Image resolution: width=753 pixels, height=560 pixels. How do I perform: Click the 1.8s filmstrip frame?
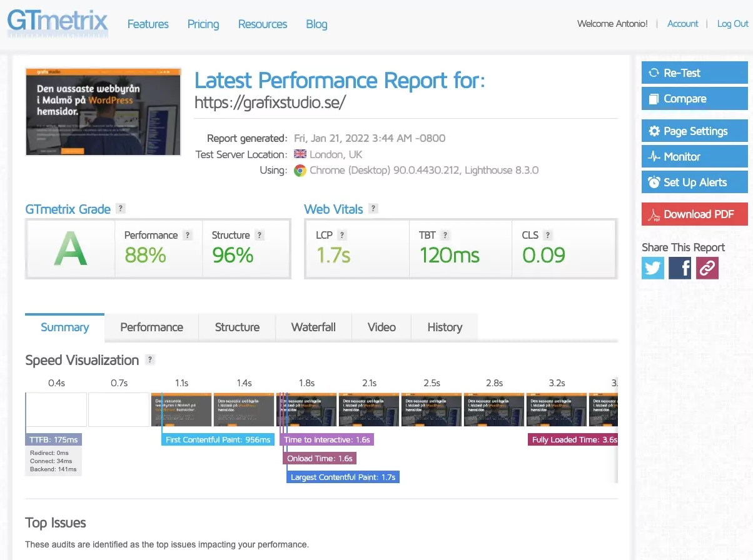(306, 409)
